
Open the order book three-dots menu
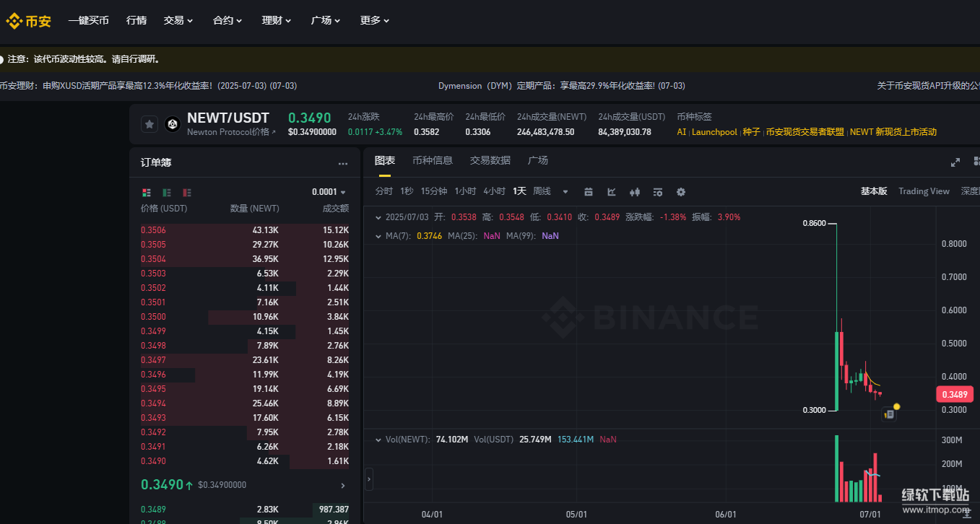[343, 163]
